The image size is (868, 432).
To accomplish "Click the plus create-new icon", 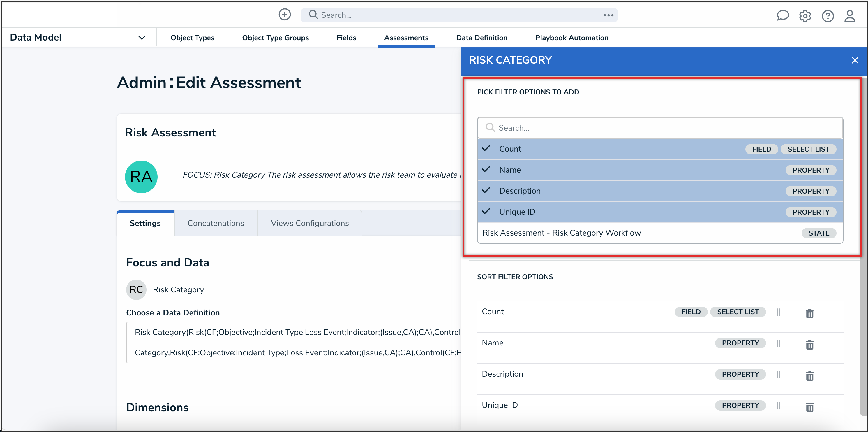I will click(284, 15).
